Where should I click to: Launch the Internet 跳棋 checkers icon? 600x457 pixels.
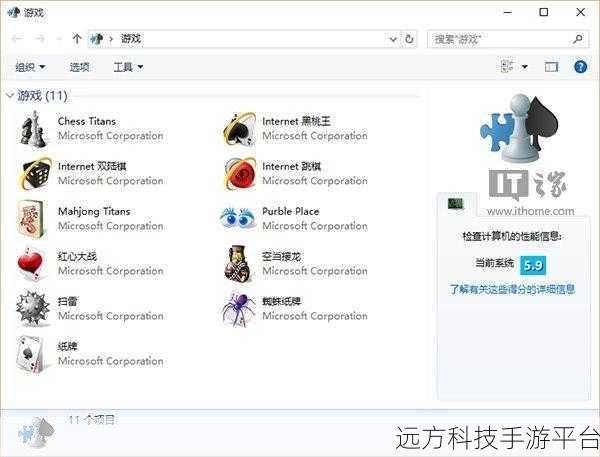pyautogui.click(x=240, y=174)
